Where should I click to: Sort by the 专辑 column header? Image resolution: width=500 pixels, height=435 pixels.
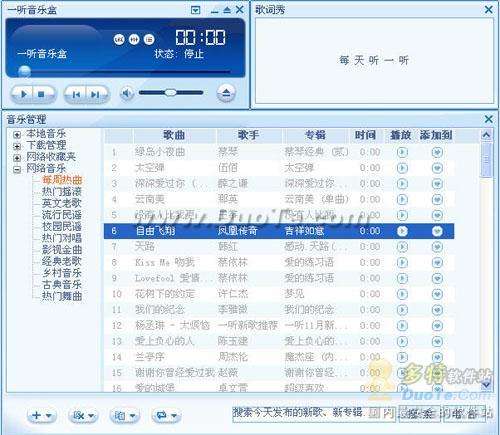(315, 135)
